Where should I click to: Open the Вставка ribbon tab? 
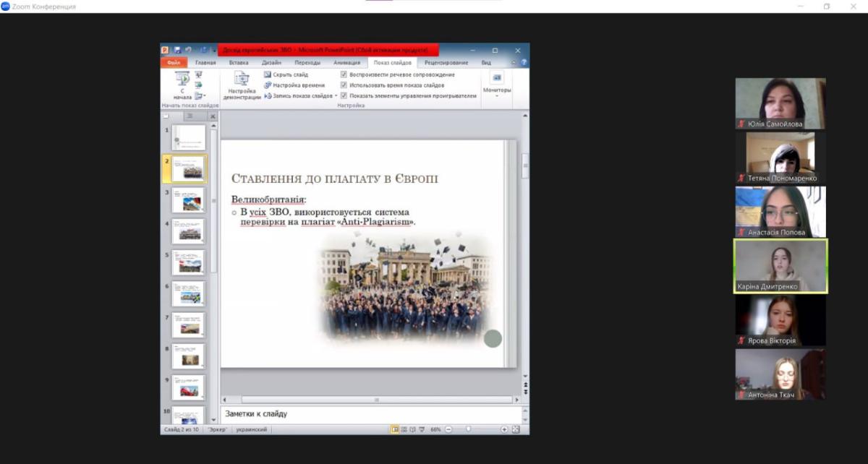click(238, 63)
